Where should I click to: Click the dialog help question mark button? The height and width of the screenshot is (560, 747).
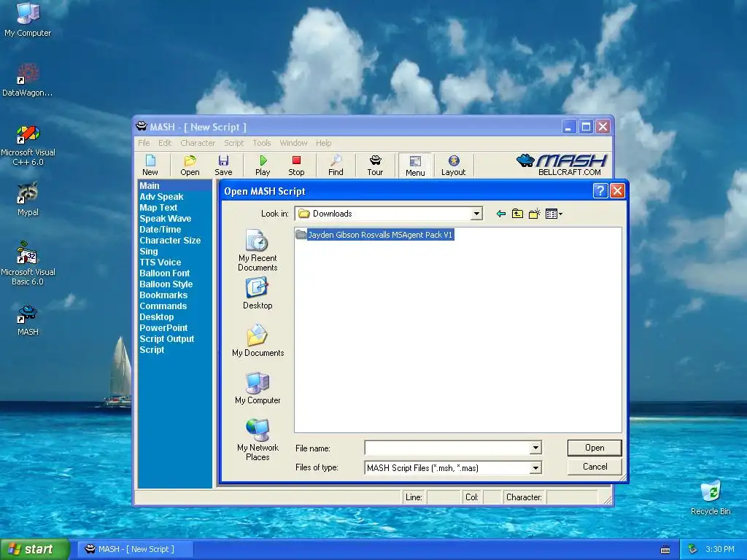pos(600,191)
